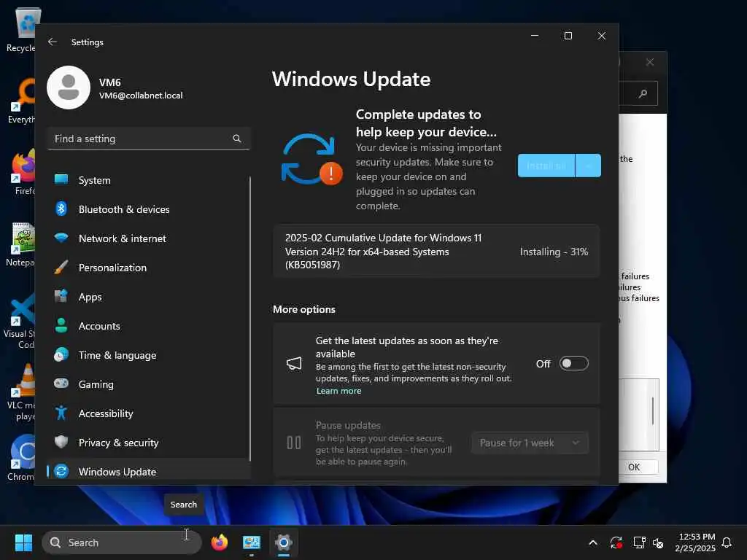This screenshot has height=560, width=747.
Task: Expand Install all dropdown arrow
Action: coord(589,166)
